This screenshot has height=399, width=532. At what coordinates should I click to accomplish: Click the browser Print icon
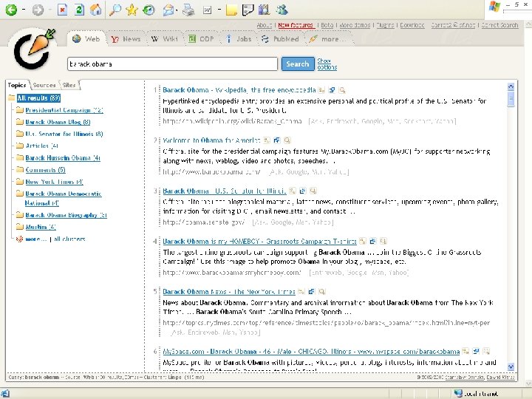coord(188,10)
